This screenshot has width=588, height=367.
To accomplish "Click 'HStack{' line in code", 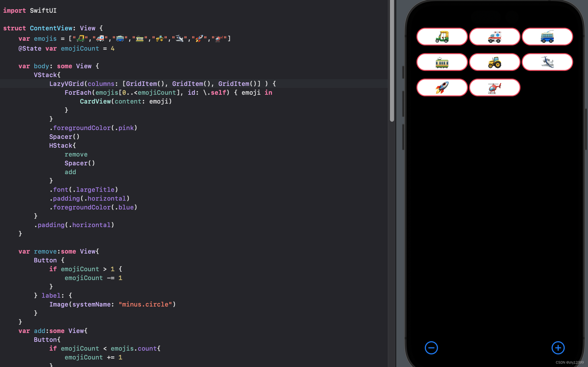I will [62, 145].
